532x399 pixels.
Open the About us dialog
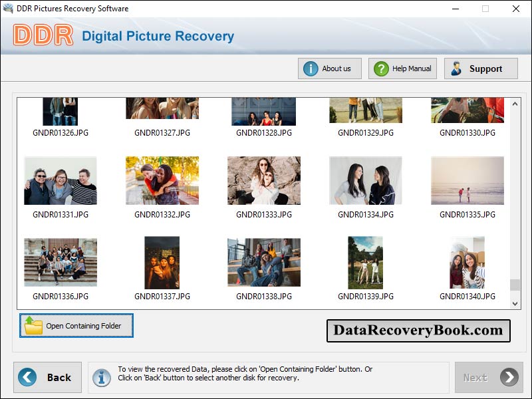(329, 68)
